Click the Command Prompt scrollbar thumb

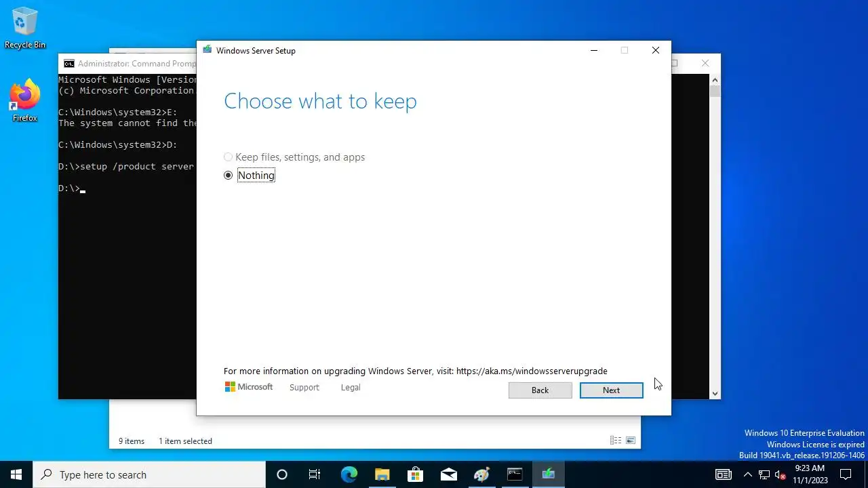[715, 91]
